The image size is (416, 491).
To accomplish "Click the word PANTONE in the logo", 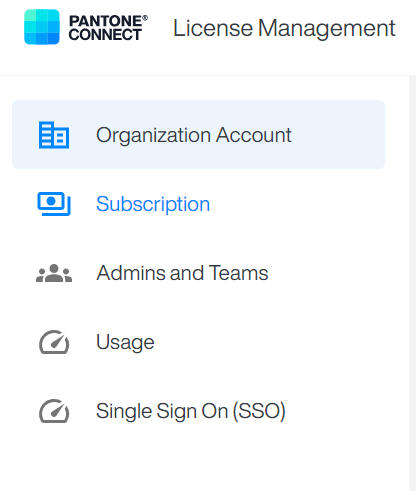I will [x=105, y=21].
